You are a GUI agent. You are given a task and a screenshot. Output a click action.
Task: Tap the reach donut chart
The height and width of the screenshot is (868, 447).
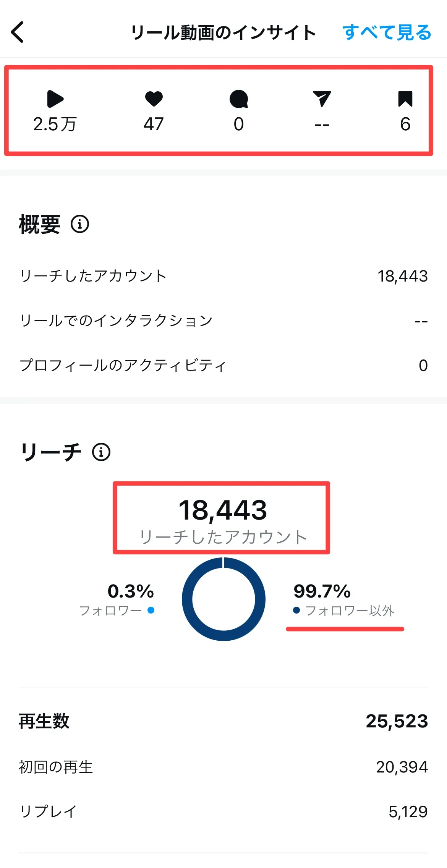click(223, 599)
